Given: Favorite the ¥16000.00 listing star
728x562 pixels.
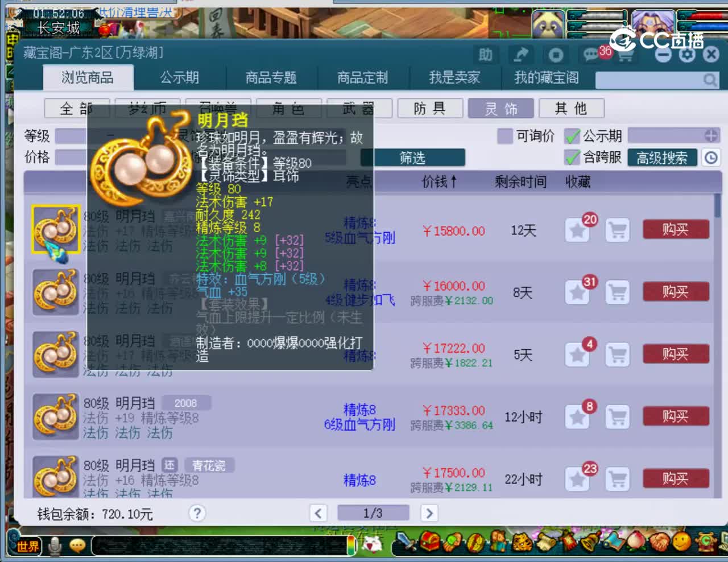Looking at the screenshot, I should coord(577,292).
